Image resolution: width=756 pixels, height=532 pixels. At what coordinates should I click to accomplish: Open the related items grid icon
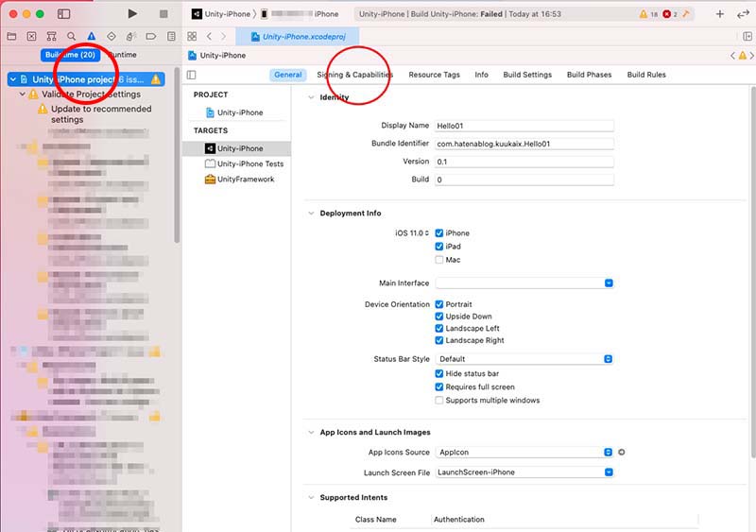pos(192,36)
